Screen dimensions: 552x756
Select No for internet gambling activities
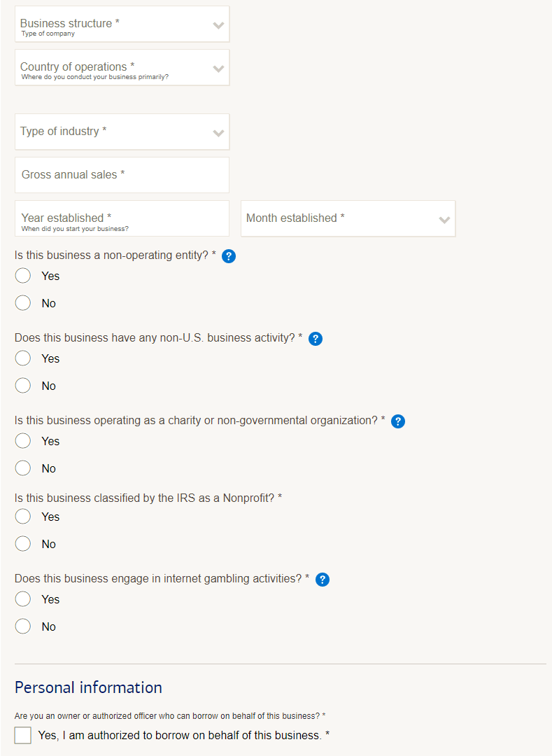pyautogui.click(x=23, y=626)
